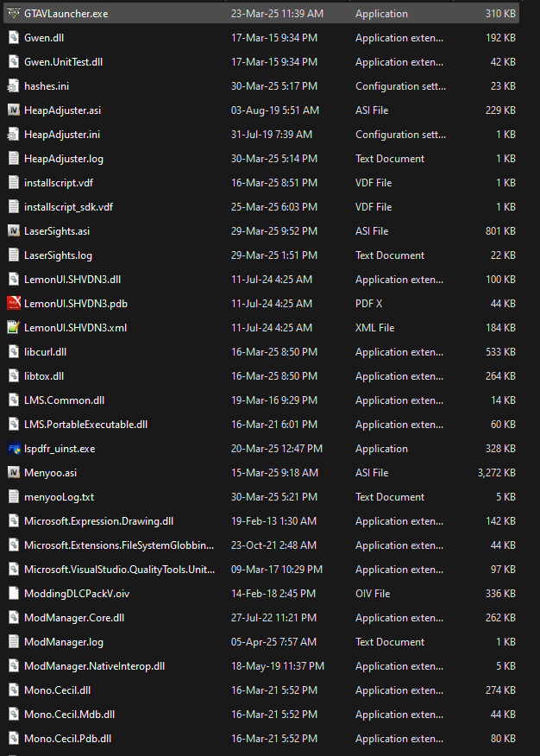Select the file name Mono.Cecil.Mdb.dll
This screenshot has height=756, width=540.
(69, 714)
